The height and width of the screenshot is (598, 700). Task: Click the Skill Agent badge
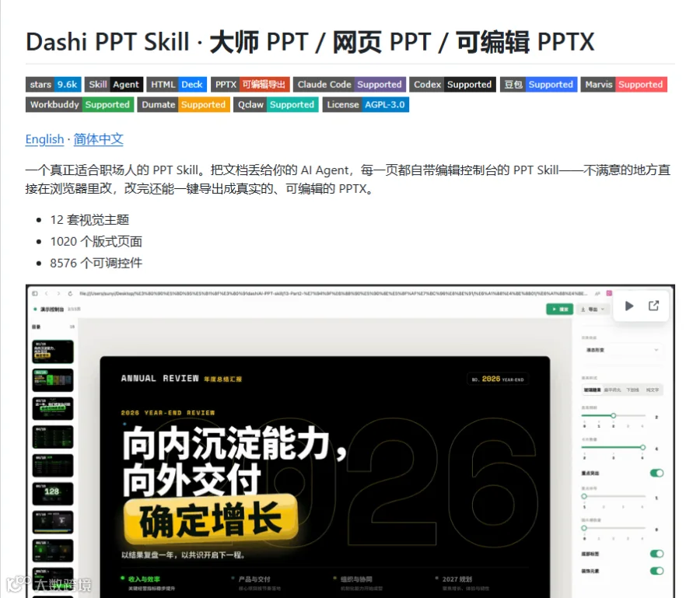pos(114,84)
